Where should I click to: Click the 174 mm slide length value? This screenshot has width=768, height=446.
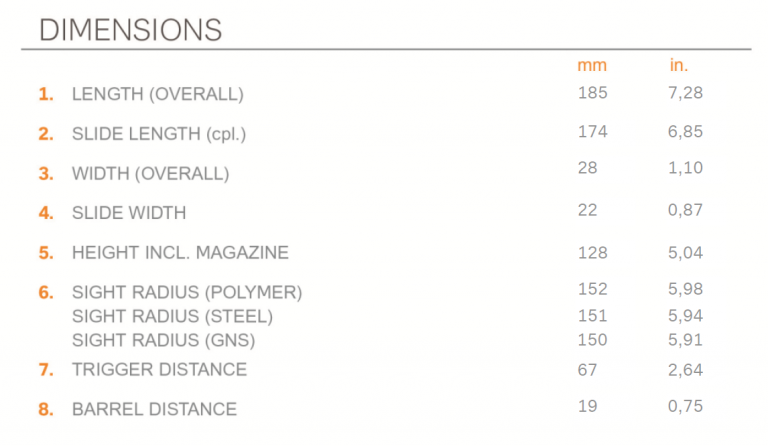592,132
